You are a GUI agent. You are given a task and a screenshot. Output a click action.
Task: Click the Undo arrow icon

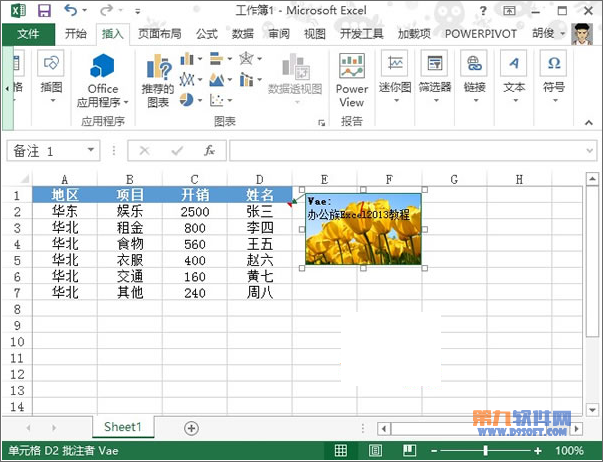coord(71,10)
